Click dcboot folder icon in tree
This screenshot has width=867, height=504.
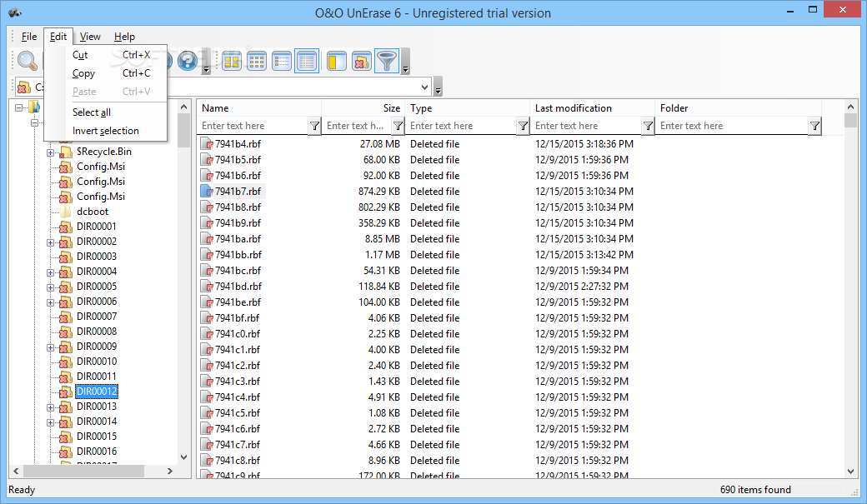click(x=66, y=212)
